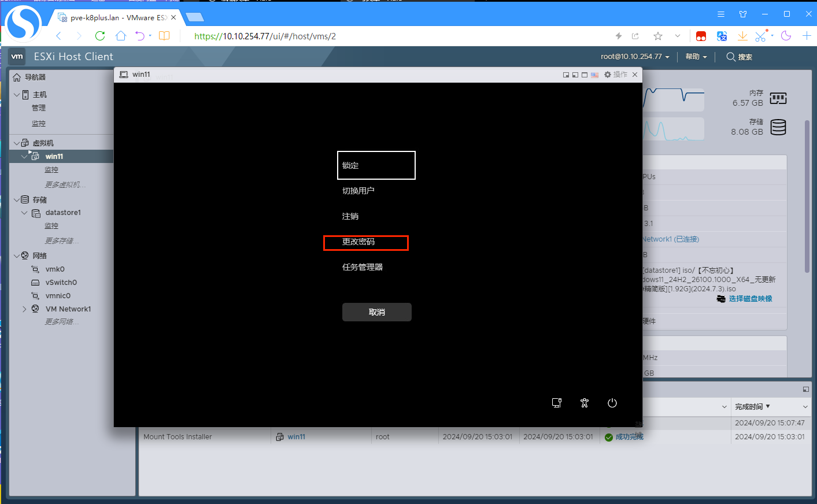Click the browser back arrow
Screen dimensions: 817x504
click(58, 36)
